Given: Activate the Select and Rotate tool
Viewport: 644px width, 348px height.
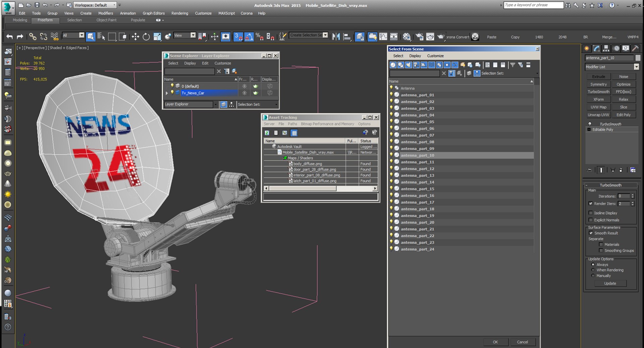Looking at the screenshot, I should point(146,37).
